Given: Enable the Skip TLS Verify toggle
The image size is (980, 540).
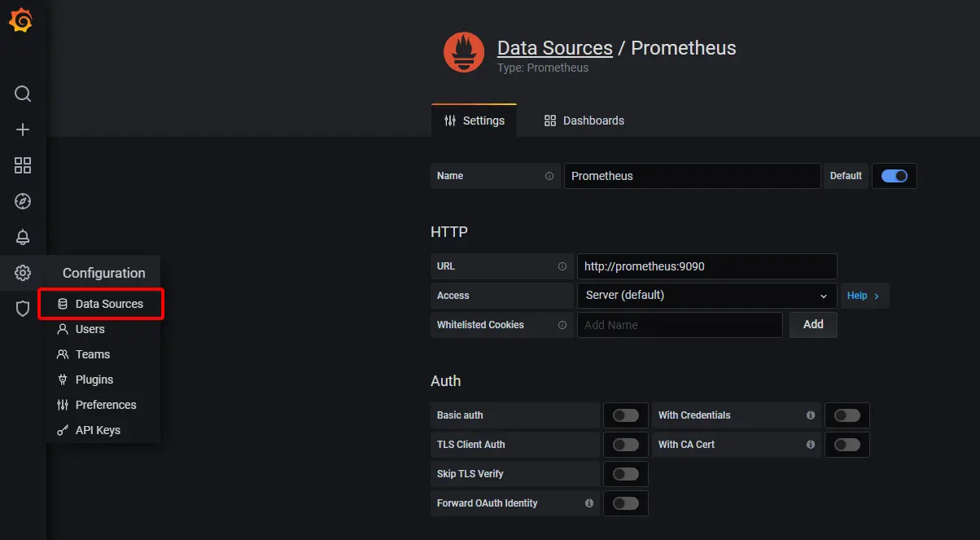Looking at the screenshot, I should point(625,474).
